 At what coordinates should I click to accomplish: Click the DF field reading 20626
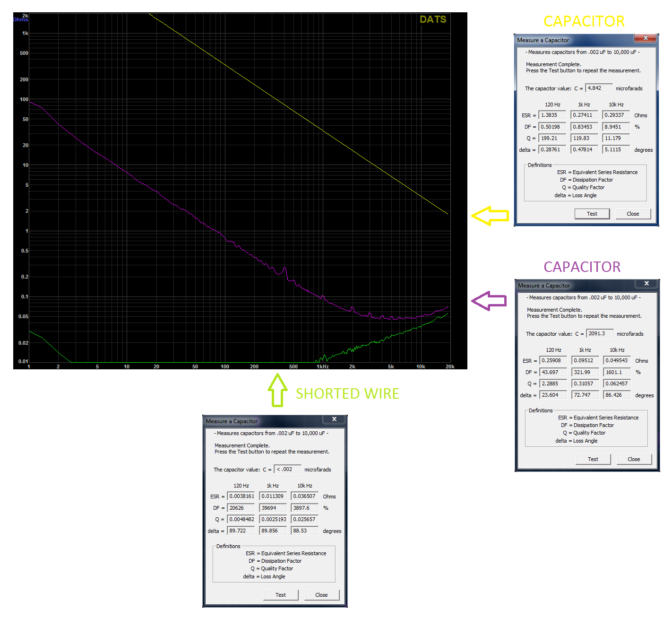(x=241, y=508)
